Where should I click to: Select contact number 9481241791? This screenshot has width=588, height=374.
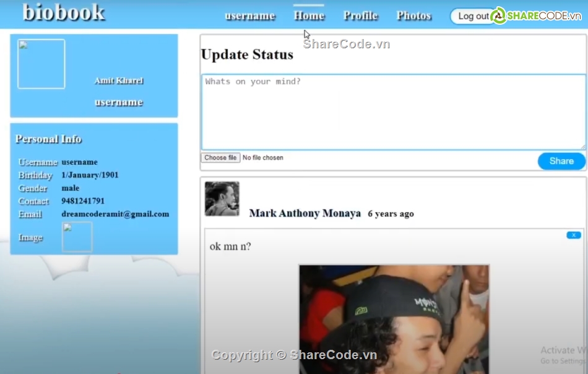tap(83, 201)
